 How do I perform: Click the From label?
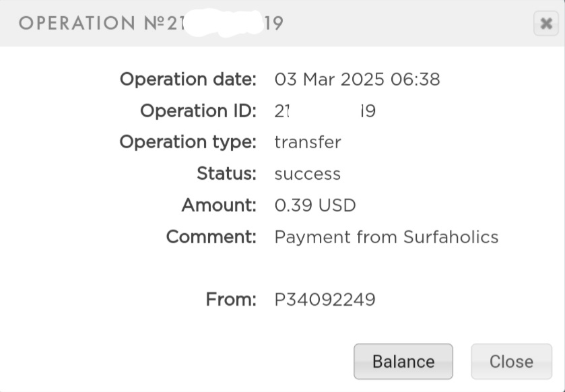pyautogui.click(x=231, y=300)
